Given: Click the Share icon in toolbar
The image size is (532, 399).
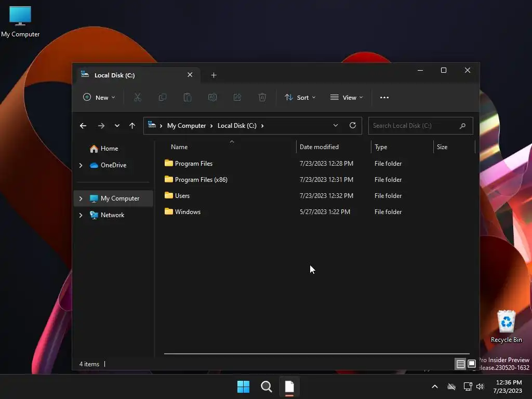Looking at the screenshot, I should click(x=237, y=97).
